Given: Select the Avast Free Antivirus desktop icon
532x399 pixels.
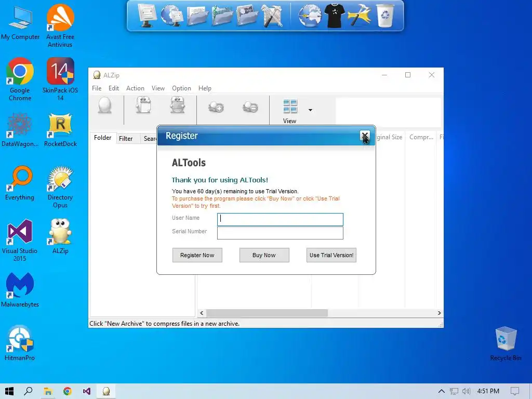Looking at the screenshot, I should [x=60, y=26].
